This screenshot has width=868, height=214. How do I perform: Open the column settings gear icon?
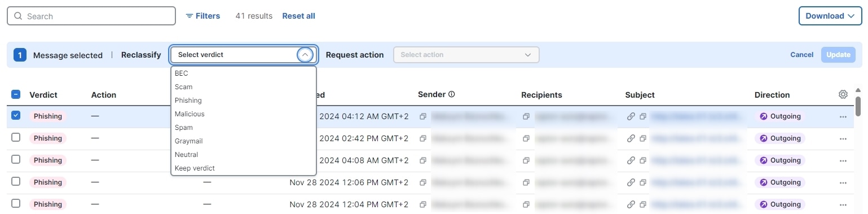click(843, 94)
